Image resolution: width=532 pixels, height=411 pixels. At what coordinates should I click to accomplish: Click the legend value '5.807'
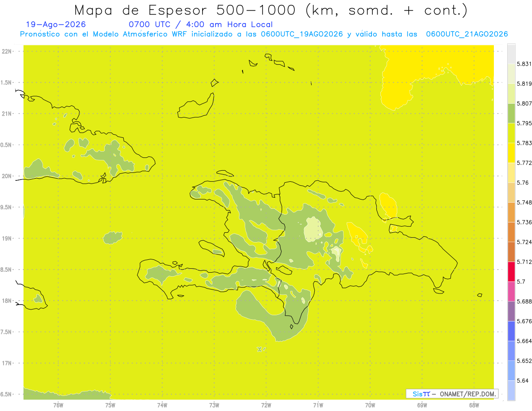(524, 103)
